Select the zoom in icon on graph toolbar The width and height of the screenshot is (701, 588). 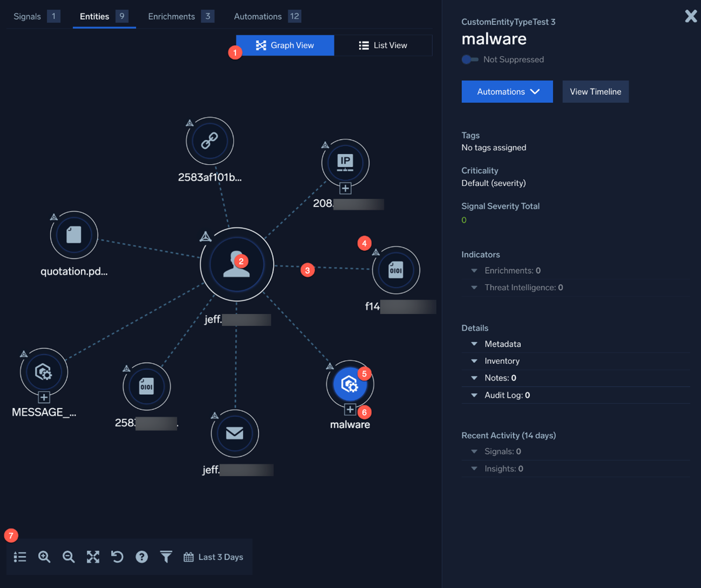coord(44,557)
